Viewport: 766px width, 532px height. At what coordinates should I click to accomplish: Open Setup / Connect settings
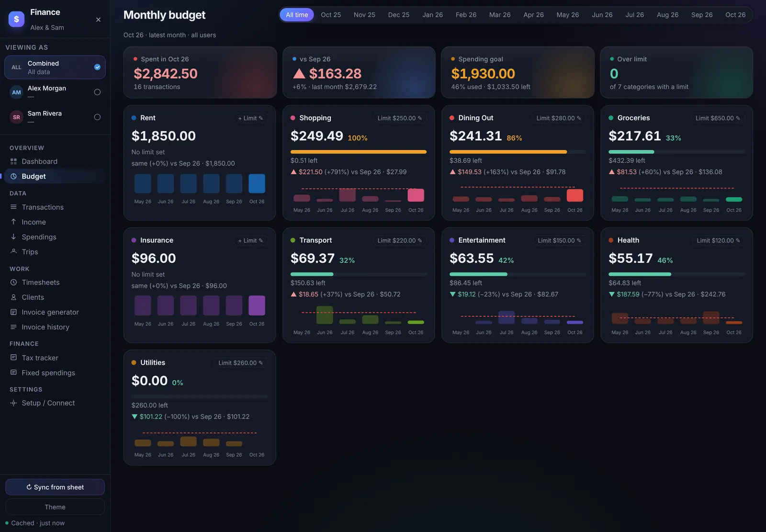[55, 403]
